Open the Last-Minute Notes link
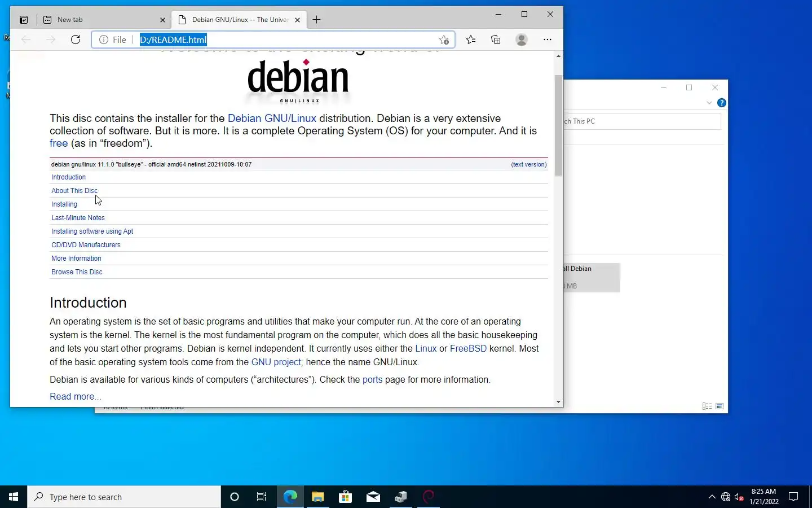812x508 pixels. [78, 218]
